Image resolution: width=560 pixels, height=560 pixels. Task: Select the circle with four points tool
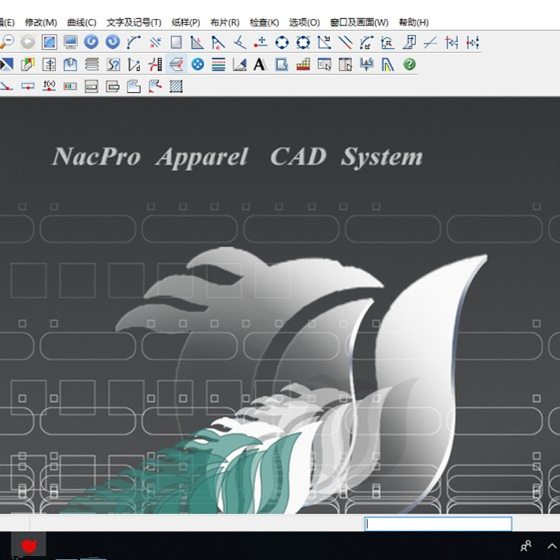point(282,42)
